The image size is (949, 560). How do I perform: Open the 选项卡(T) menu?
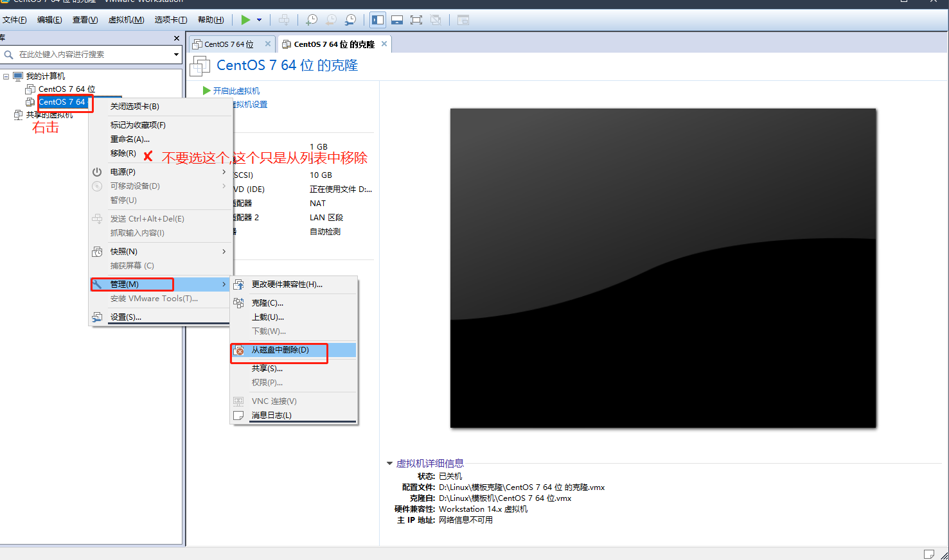click(x=171, y=20)
